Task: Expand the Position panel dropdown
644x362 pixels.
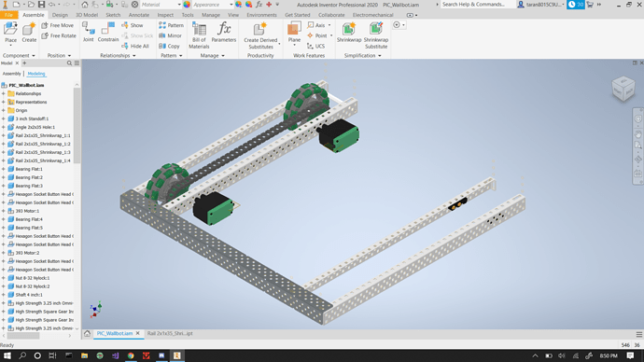Action: coord(69,56)
